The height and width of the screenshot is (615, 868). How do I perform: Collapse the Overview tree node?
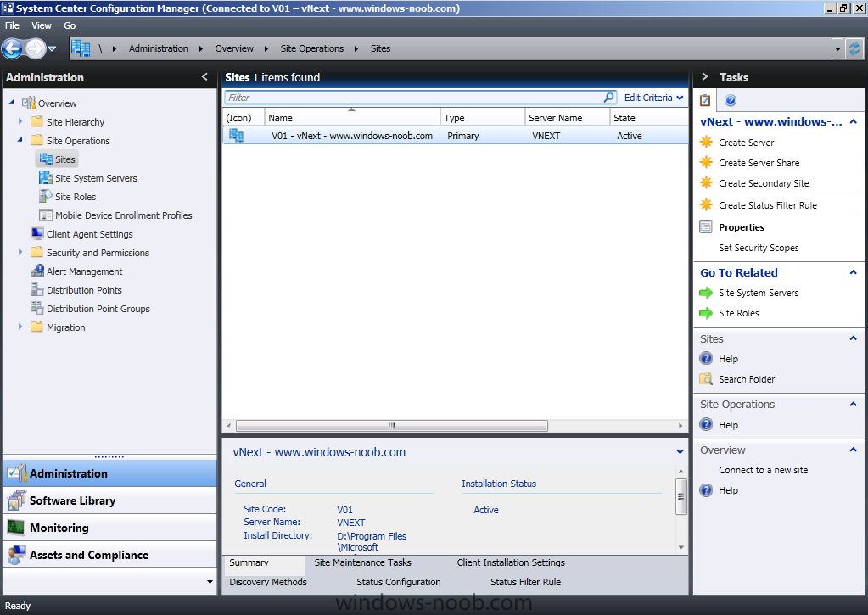tap(12, 103)
